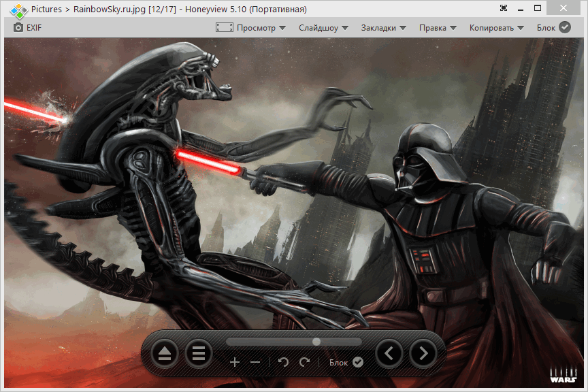Expand the Правка dropdown arrow
588x392 pixels.
point(453,28)
